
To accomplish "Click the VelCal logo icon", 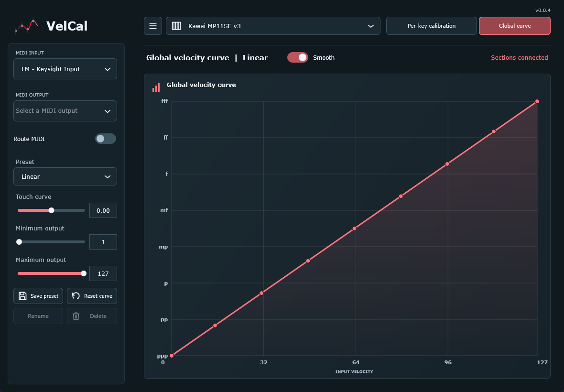I will (26, 25).
